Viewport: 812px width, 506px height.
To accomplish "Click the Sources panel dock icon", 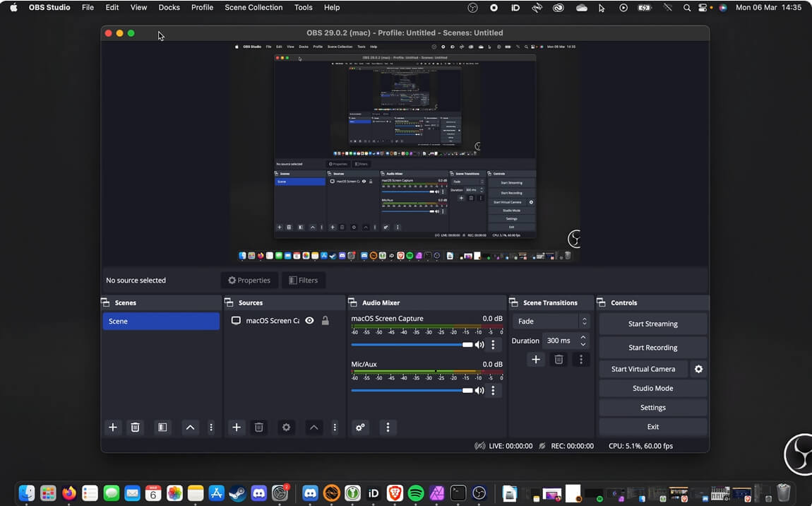I will 228,302.
